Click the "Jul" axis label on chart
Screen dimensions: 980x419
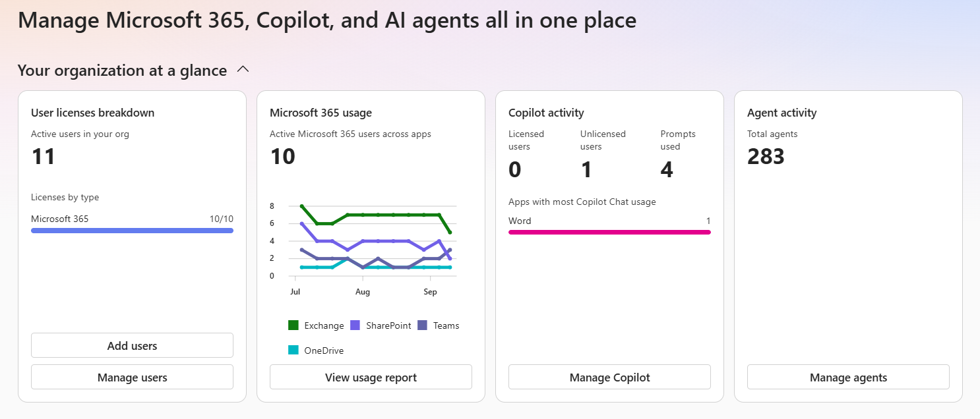pos(295,292)
